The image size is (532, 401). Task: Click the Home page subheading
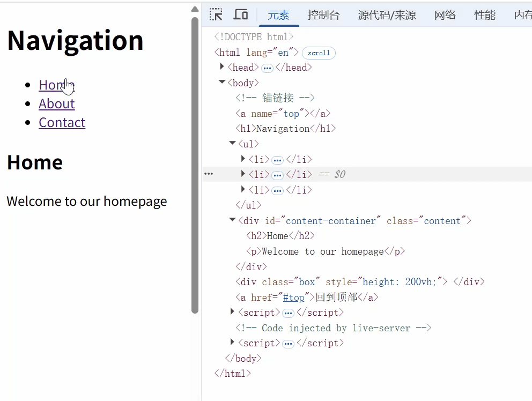pyautogui.click(x=35, y=162)
